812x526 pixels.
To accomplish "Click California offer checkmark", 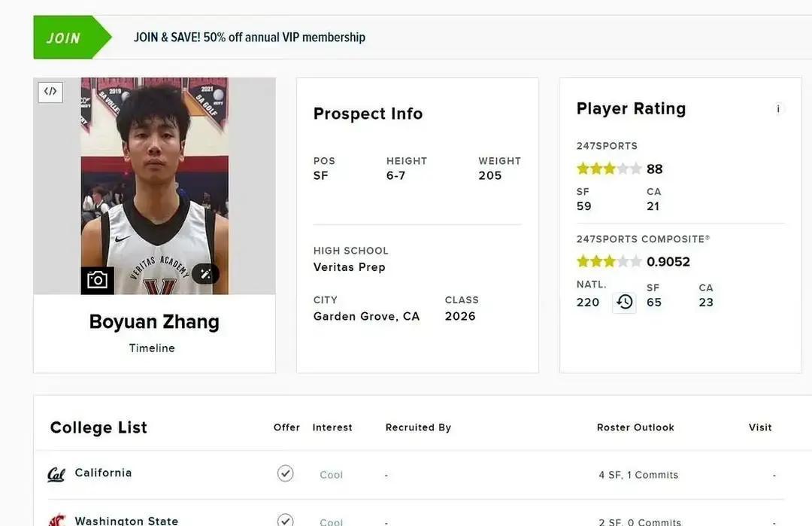I will 285,473.
